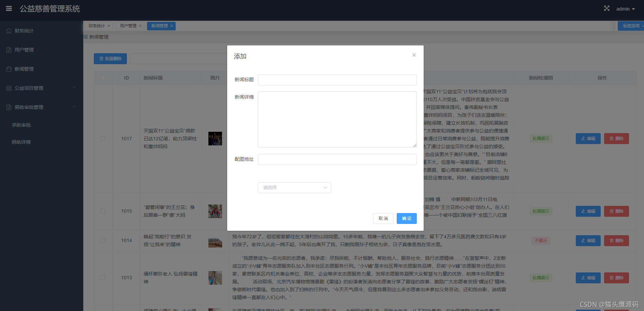Open the admin user dropdown
The width and height of the screenshot is (644, 311).
(x=625, y=9)
